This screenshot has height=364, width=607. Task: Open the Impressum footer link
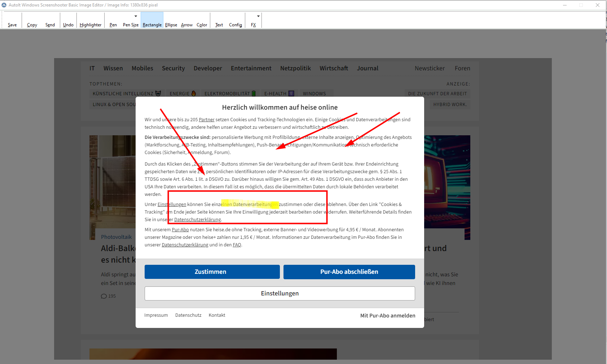pos(156,315)
